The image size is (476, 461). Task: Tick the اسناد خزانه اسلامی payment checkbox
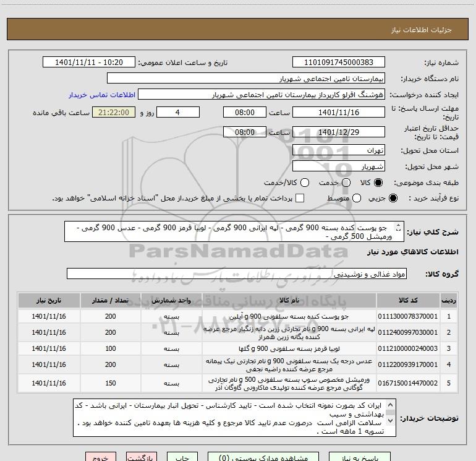pos(300,198)
